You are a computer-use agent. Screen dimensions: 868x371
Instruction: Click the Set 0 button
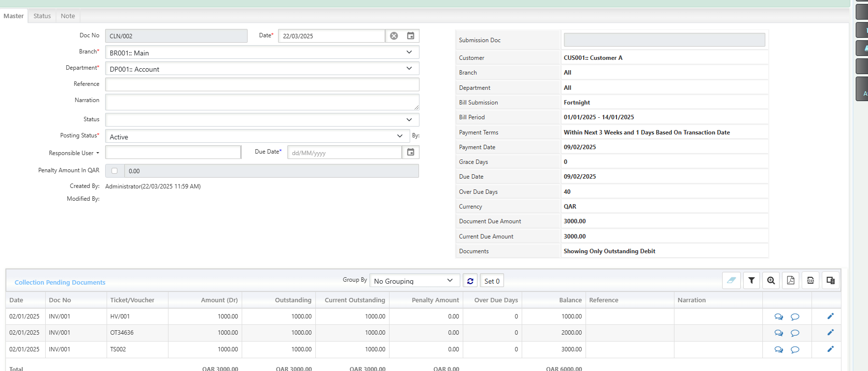pyautogui.click(x=492, y=281)
